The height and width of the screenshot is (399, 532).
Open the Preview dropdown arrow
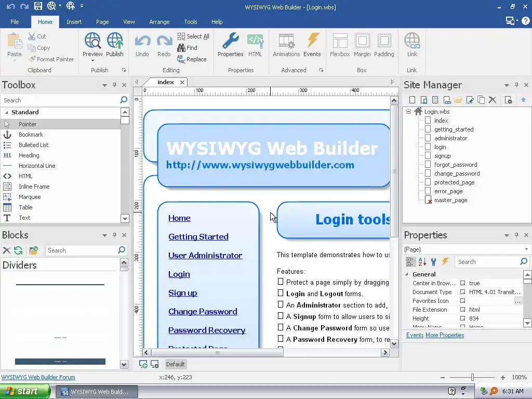click(x=92, y=61)
